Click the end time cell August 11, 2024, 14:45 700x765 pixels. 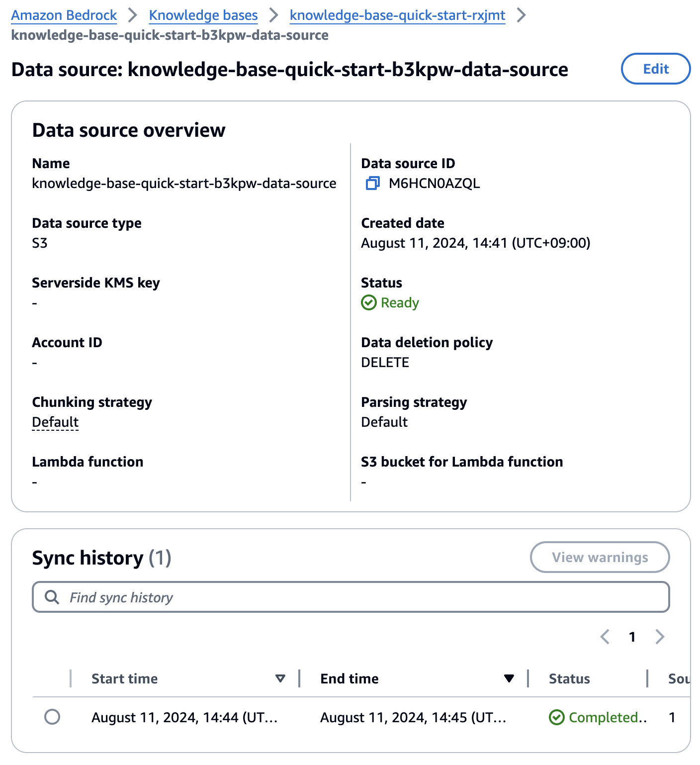click(413, 717)
